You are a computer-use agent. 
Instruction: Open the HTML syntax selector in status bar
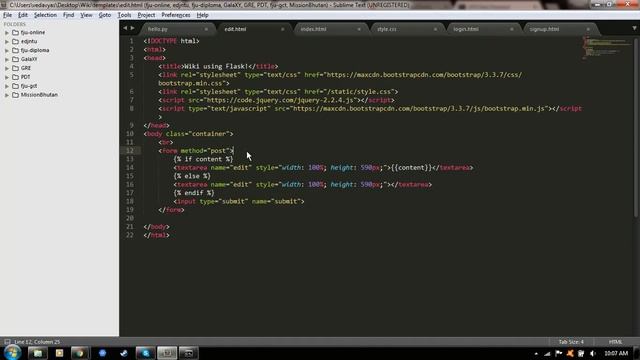[x=616, y=342]
